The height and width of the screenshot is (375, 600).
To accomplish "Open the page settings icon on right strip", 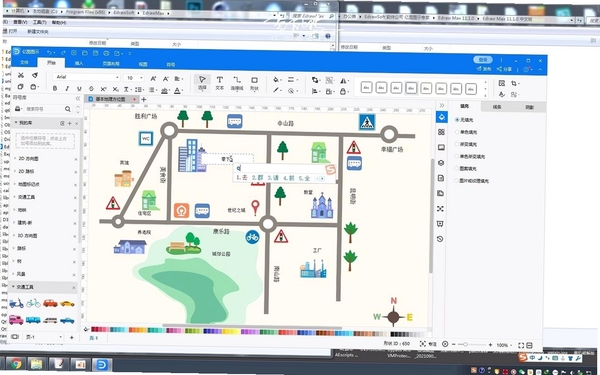I will tap(440, 178).
